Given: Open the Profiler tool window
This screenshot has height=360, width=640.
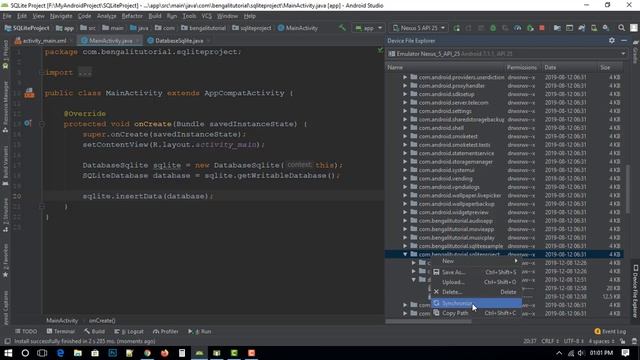Looking at the screenshot, I should coord(165,331).
